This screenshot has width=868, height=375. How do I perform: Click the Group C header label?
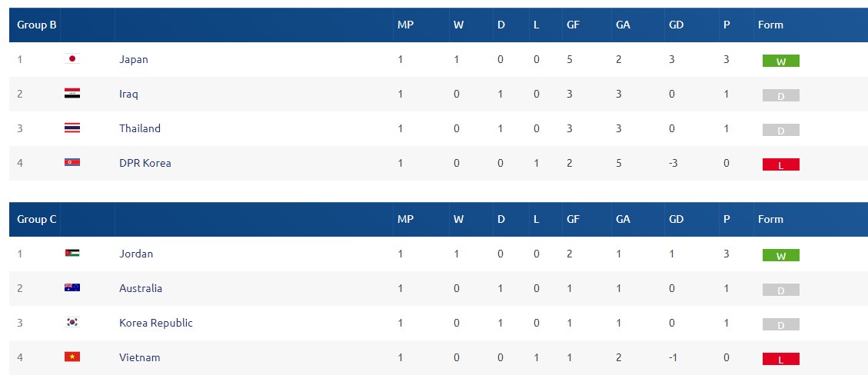(37, 219)
